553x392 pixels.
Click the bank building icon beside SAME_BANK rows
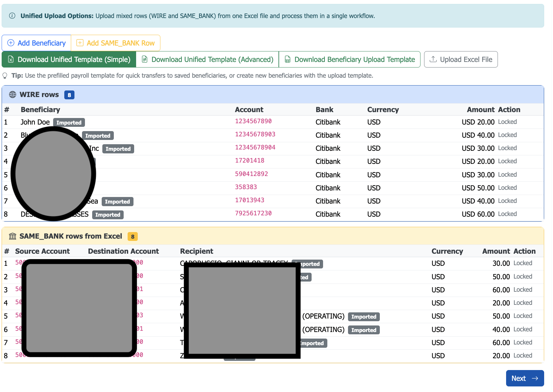12,236
